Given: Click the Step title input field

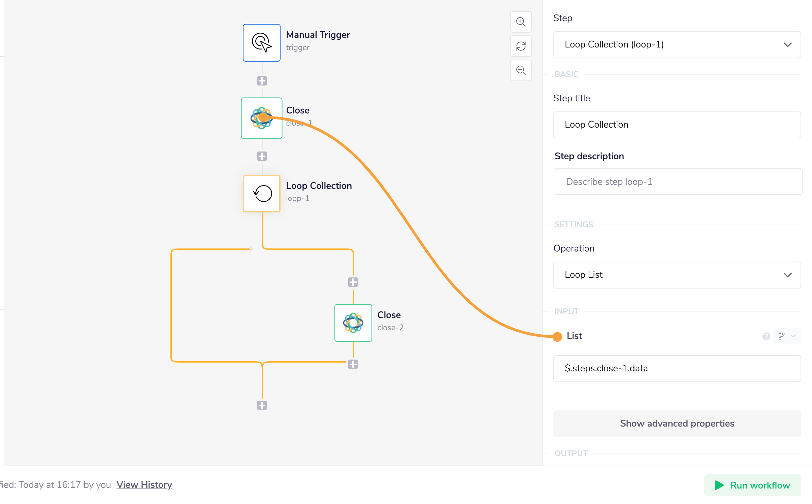Looking at the screenshot, I should coord(677,125).
